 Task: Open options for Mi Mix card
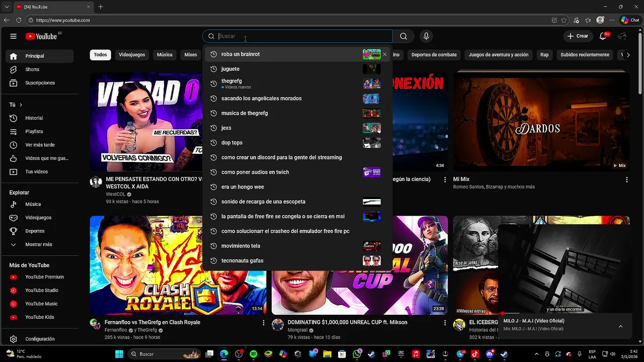pyautogui.click(x=626, y=179)
